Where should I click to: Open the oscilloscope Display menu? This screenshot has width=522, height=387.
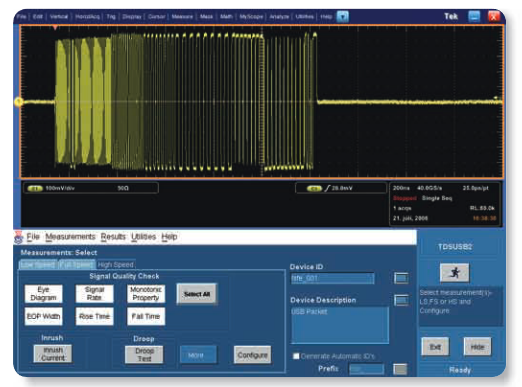click(132, 16)
